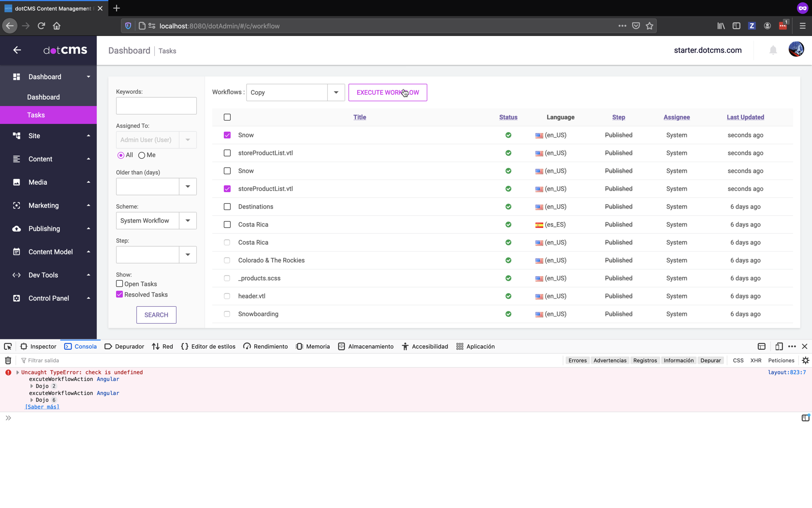
Task: Click the Publishing cloud icon
Action: click(x=16, y=229)
